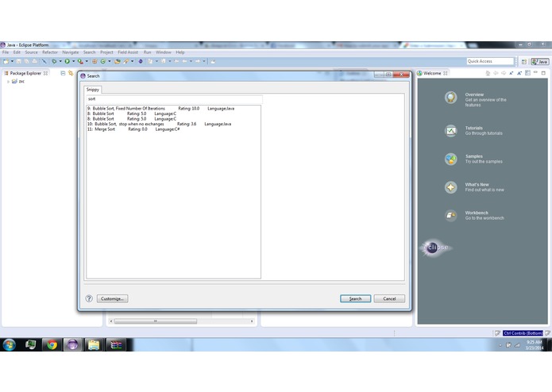Click Collapse All in Package Explorer
Image resolution: width=552 pixels, height=392 pixels.
click(x=63, y=73)
